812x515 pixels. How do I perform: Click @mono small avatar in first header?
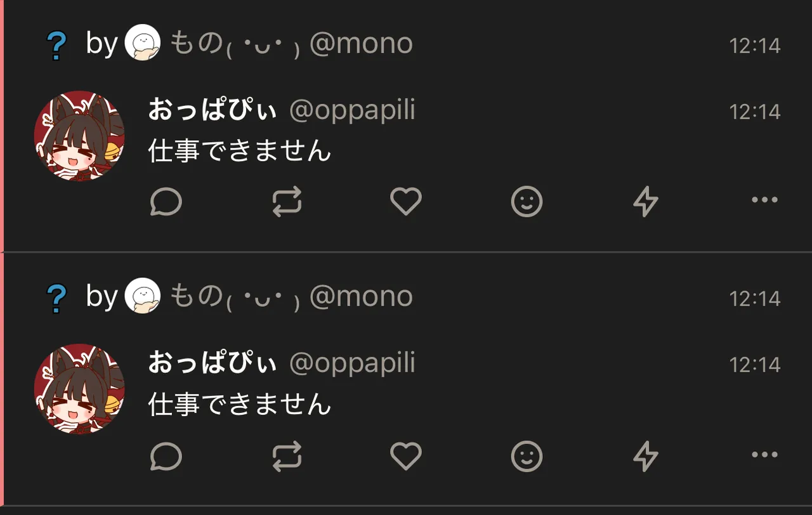(143, 44)
